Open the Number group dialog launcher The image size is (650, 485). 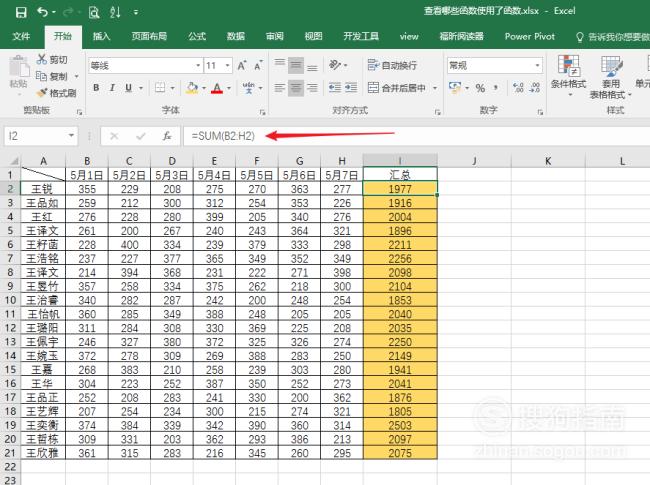tap(540, 112)
